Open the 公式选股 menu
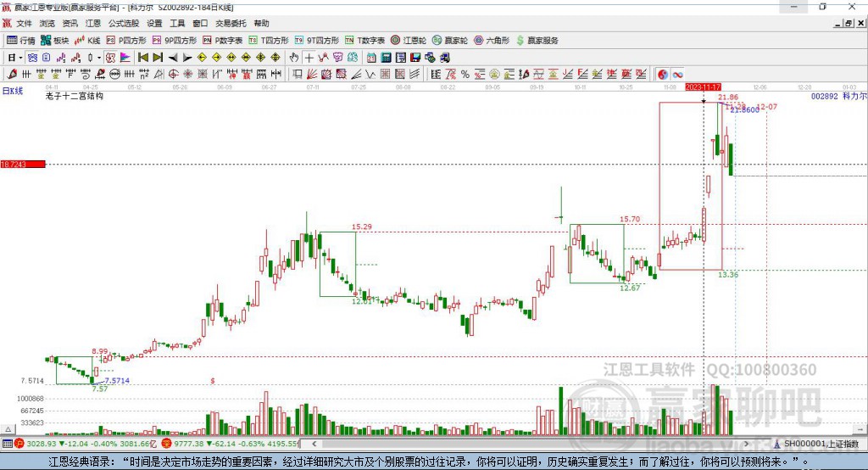This screenshot has width=868, height=470. 124,23
